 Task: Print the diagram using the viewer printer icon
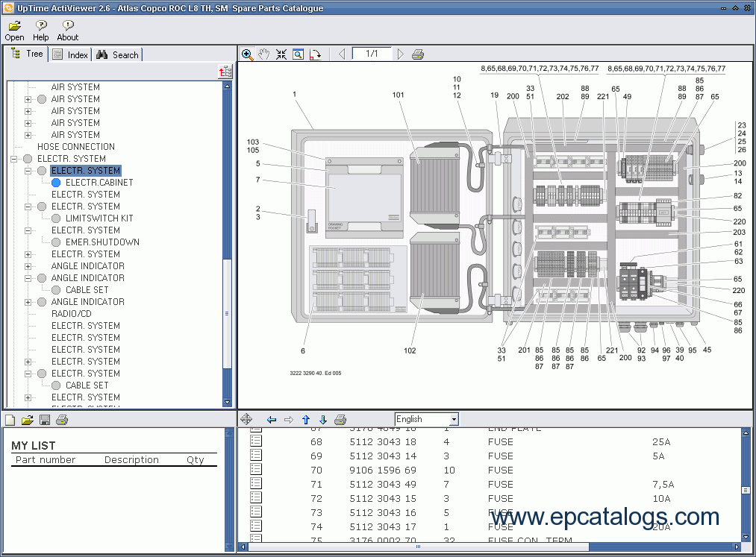click(418, 54)
